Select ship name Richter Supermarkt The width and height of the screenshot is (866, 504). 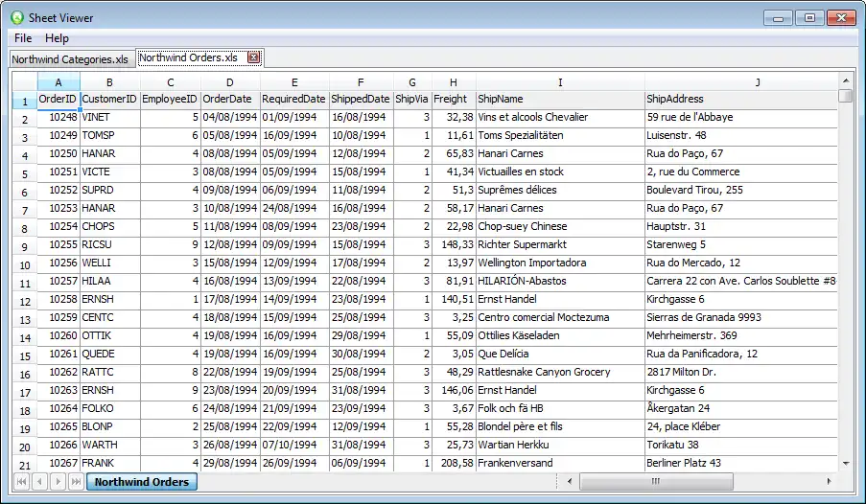coord(561,244)
